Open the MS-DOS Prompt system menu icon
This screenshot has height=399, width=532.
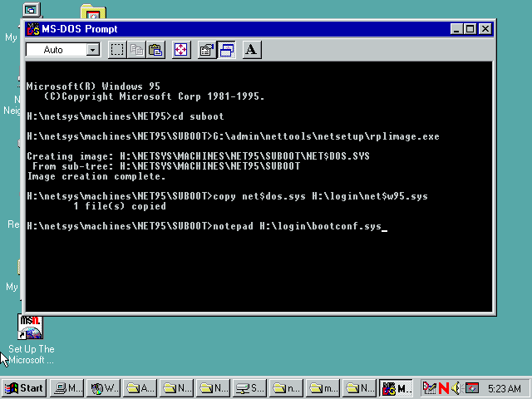click(x=33, y=29)
